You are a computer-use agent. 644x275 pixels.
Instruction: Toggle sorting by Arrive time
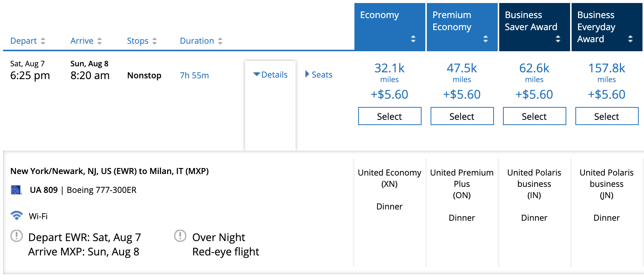(99, 40)
